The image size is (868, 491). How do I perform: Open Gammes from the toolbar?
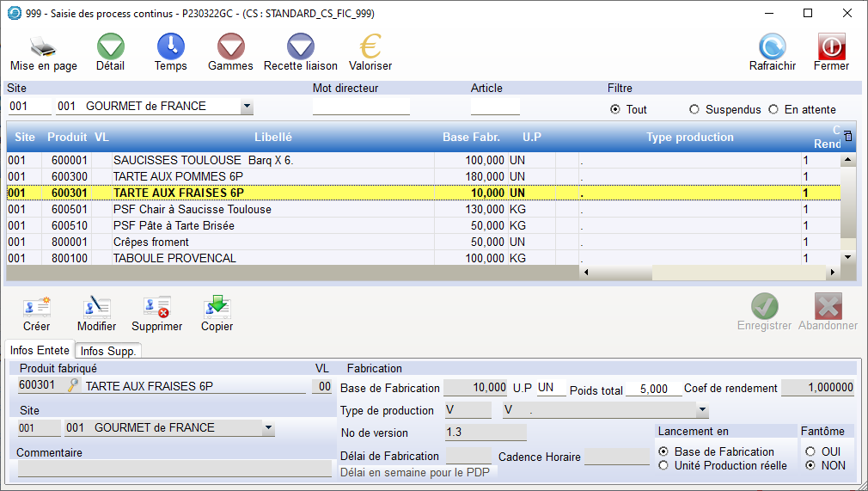[230, 52]
